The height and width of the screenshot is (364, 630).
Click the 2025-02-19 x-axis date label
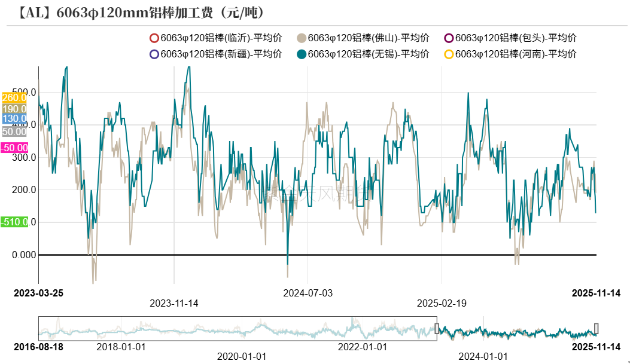click(442, 303)
